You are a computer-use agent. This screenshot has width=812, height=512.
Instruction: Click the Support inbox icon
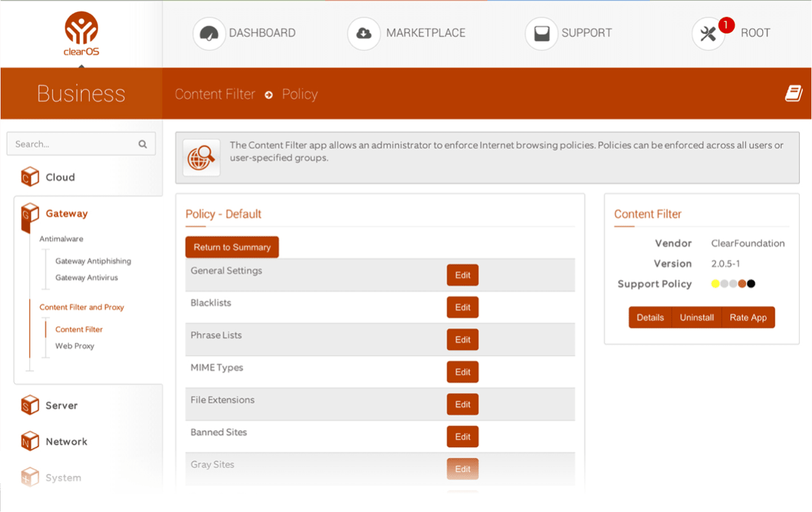[541, 34]
